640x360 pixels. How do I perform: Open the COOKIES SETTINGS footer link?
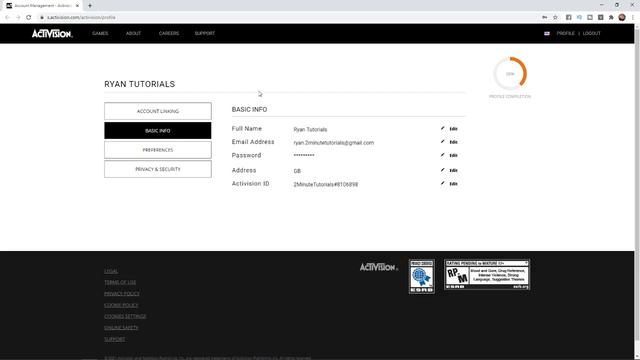125,316
